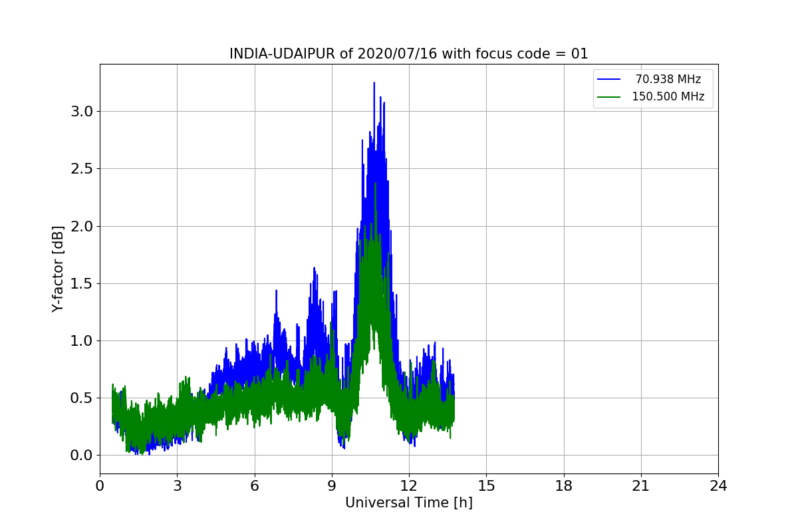Click the 70.938 MHz legend label
The width and height of the screenshot is (798, 532).
668,79
